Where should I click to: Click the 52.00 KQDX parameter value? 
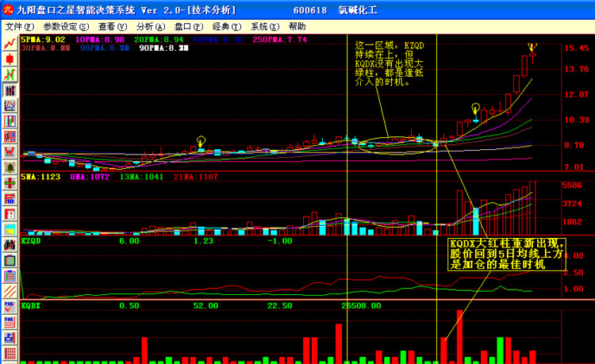point(205,305)
